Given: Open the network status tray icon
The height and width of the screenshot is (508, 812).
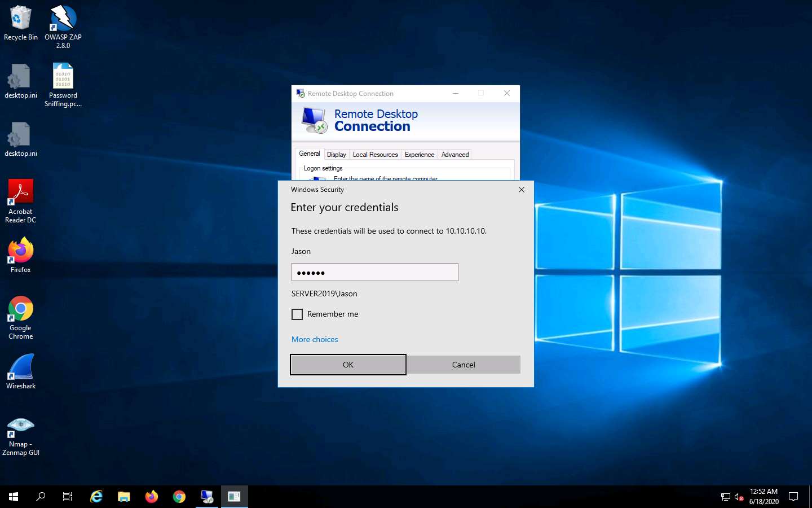Looking at the screenshot, I should (726, 497).
